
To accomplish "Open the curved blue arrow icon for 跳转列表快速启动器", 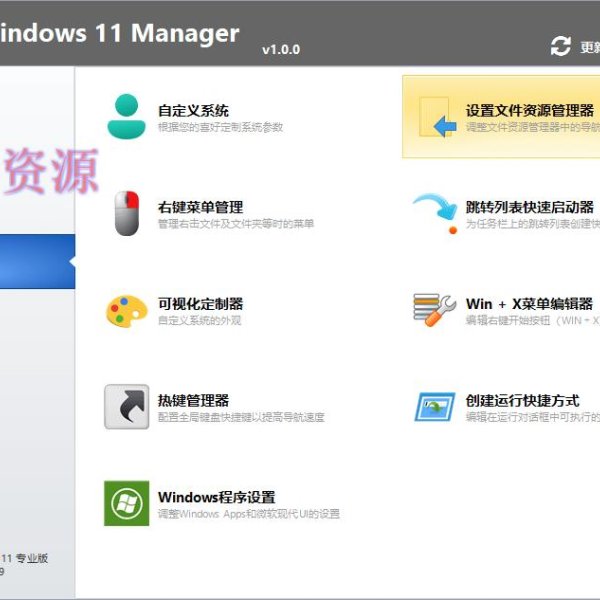I will pyautogui.click(x=436, y=213).
